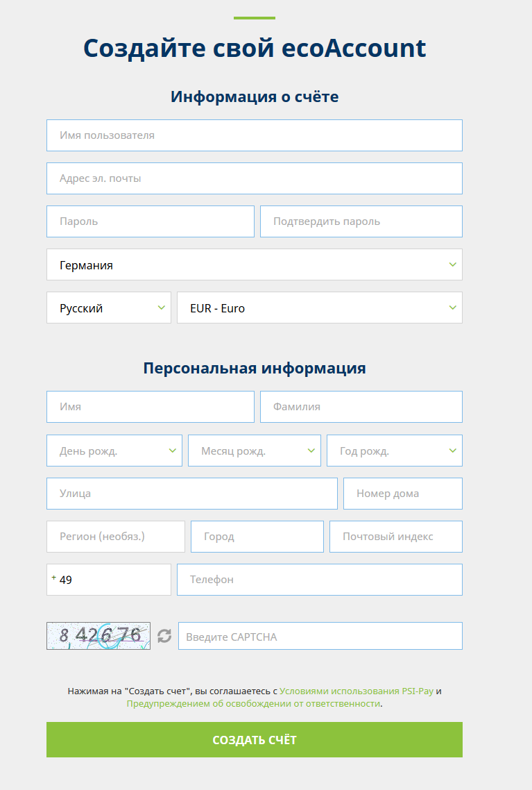Expand the Месяц рожд. dropdown
Image resolution: width=532 pixels, height=790 pixels.
click(x=254, y=451)
